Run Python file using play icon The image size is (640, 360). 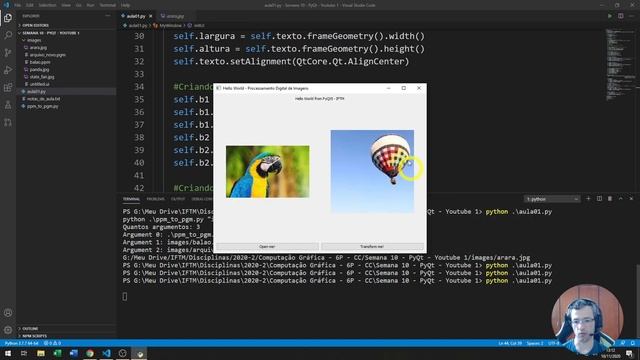click(610, 16)
